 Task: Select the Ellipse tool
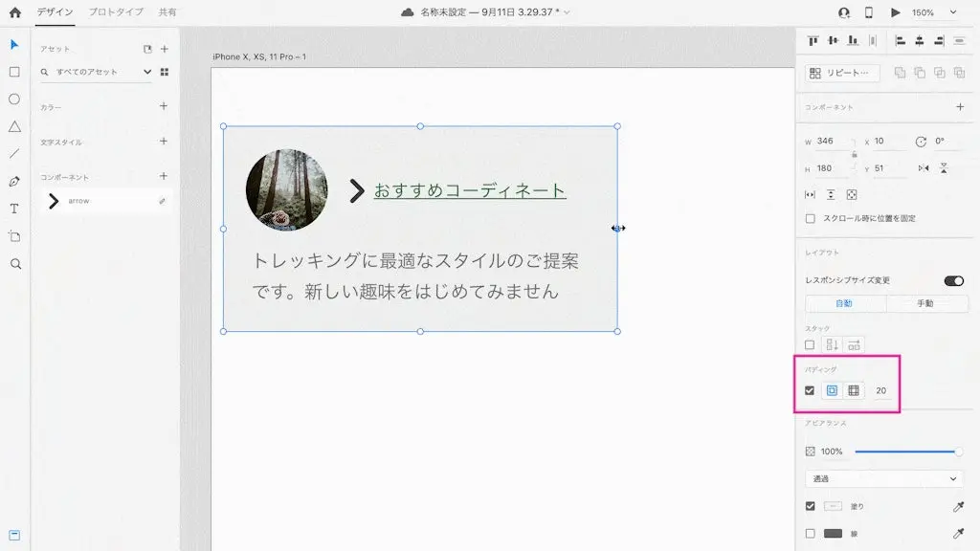(x=14, y=99)
